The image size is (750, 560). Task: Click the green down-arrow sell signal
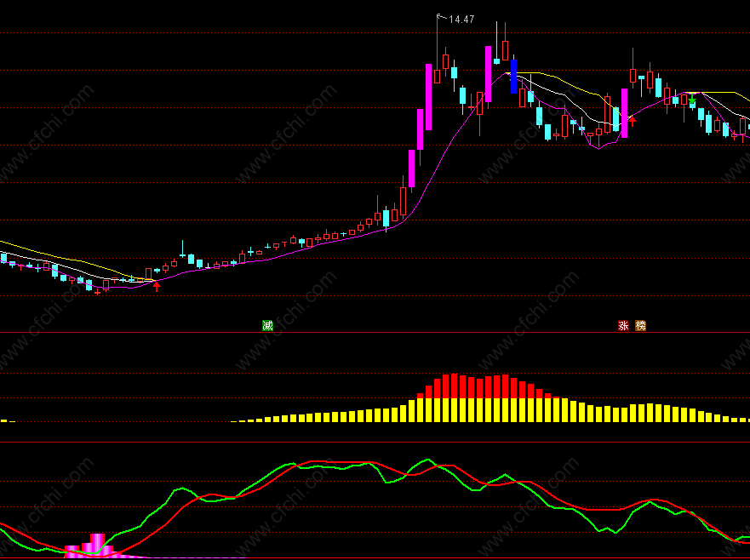point(691,99)
